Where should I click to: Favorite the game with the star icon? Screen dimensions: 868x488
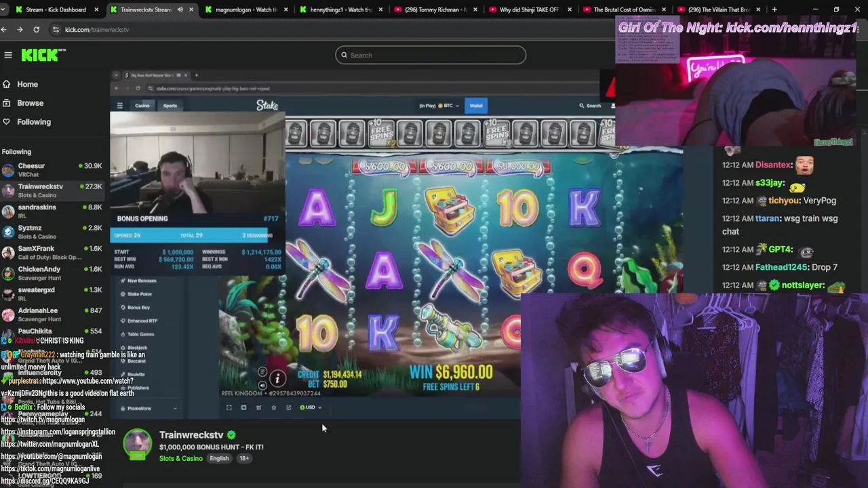[273, 408]
